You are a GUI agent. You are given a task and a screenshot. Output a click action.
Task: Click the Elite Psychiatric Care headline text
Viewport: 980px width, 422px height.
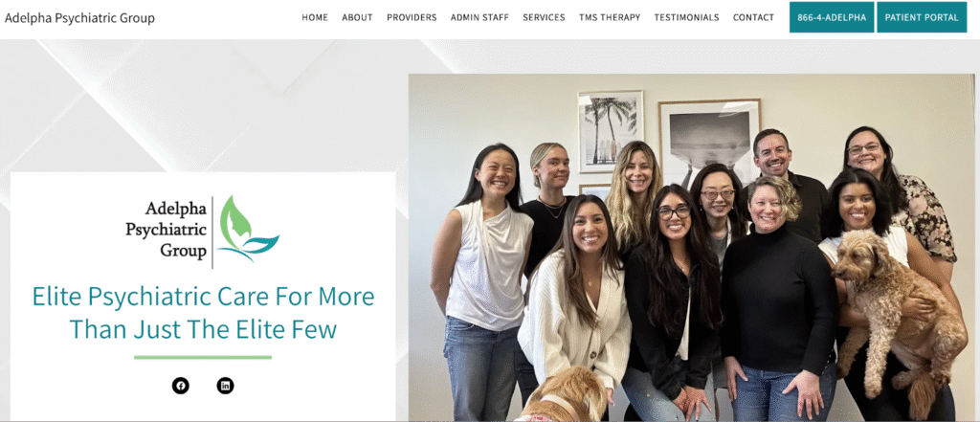coord(203,313)
